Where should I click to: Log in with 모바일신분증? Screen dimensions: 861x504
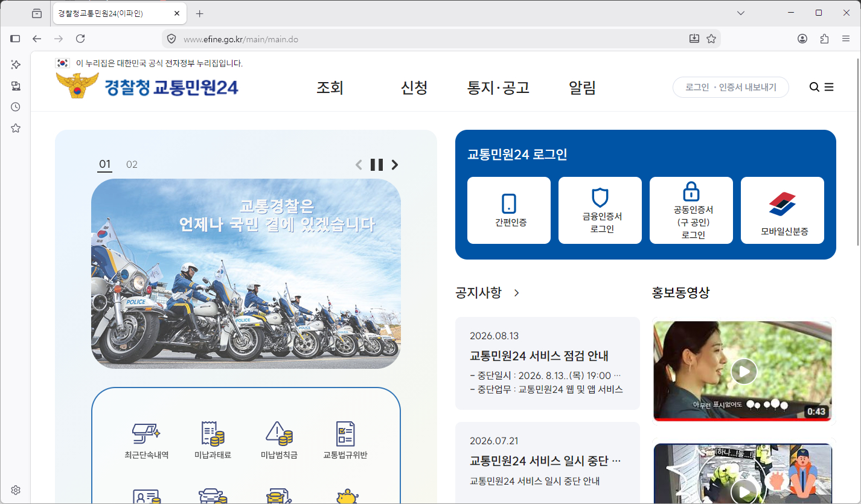(783, 210)
